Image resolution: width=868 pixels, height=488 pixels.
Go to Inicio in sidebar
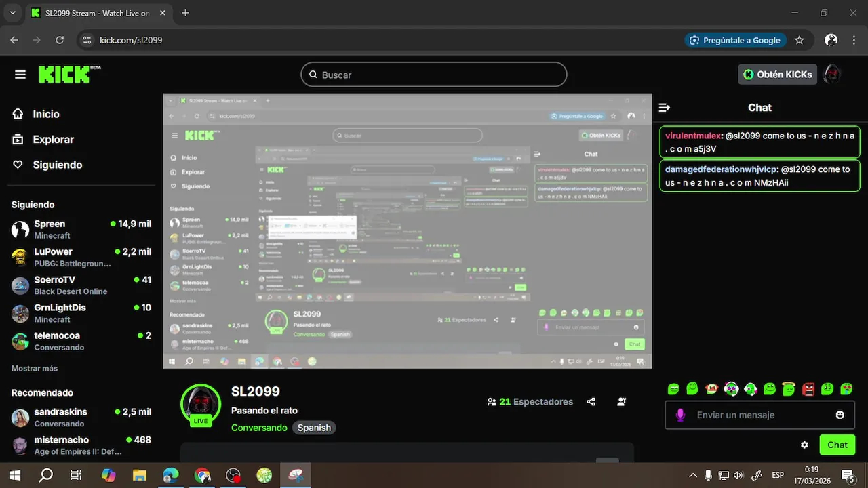36,114
